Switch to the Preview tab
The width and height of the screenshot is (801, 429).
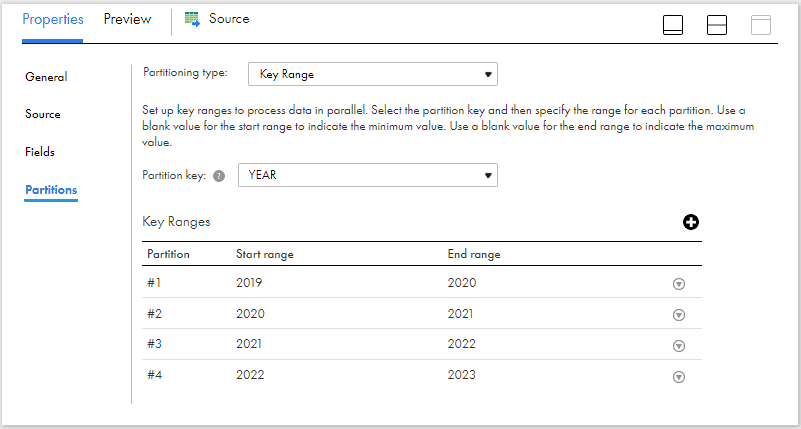coord(128,19)
